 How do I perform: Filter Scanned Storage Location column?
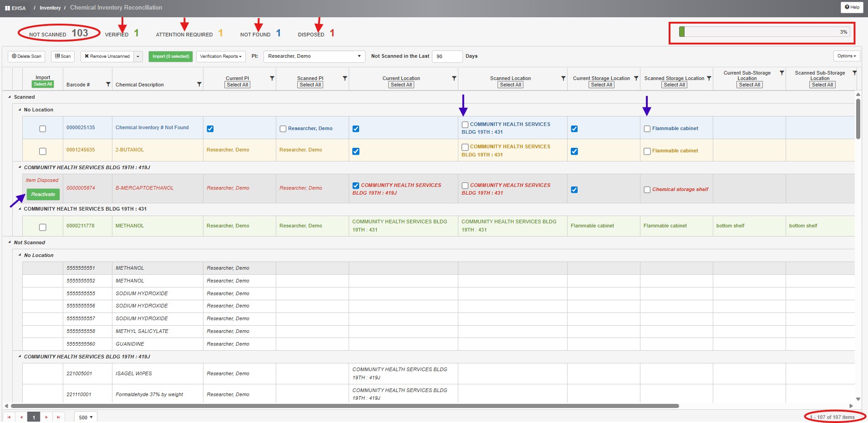[x=709, y=78]
